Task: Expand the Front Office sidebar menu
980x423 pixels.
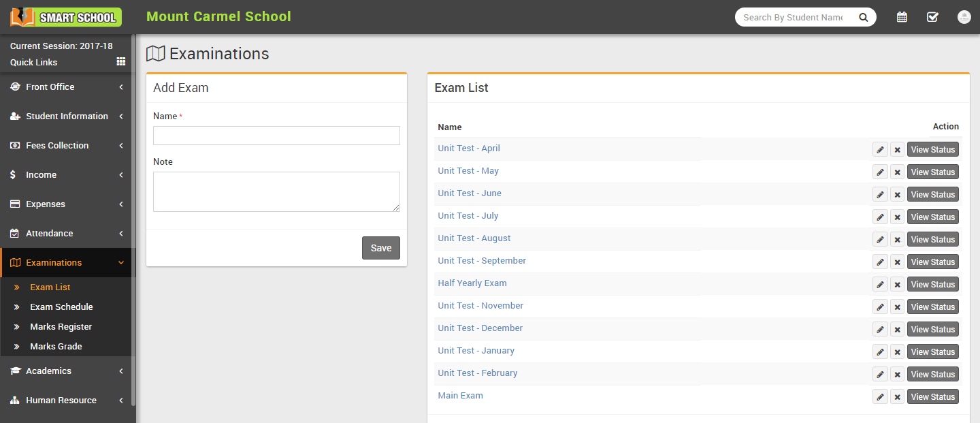Action: pyautogui.click(x=67, y=87)
